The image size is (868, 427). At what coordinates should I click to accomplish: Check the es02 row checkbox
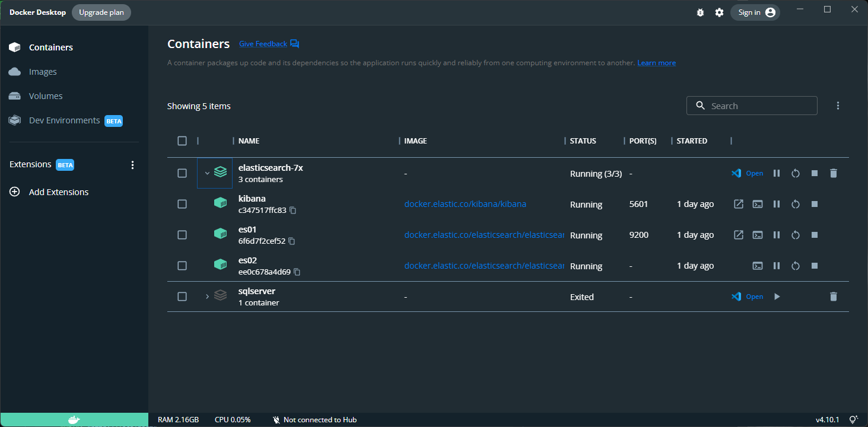[182, 266]
